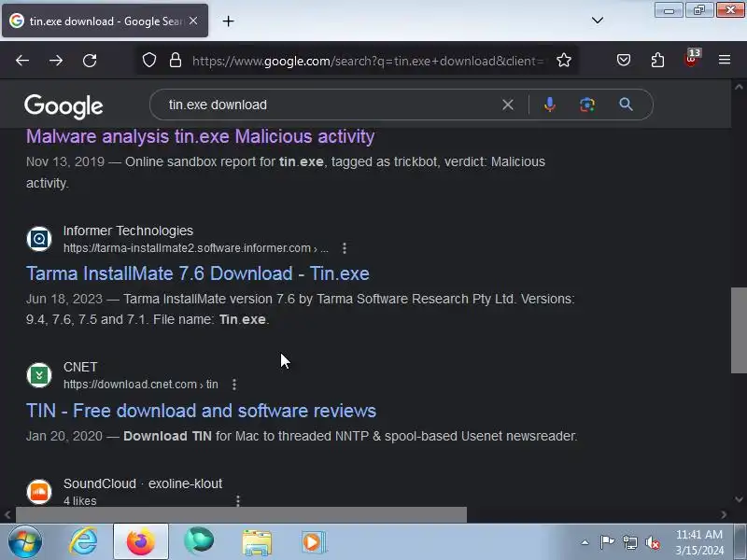Viewport: 747px width, 560px height.
Task: Open Tarma InstallMate 7.6 Download result
Action: (x=198, y=273)
